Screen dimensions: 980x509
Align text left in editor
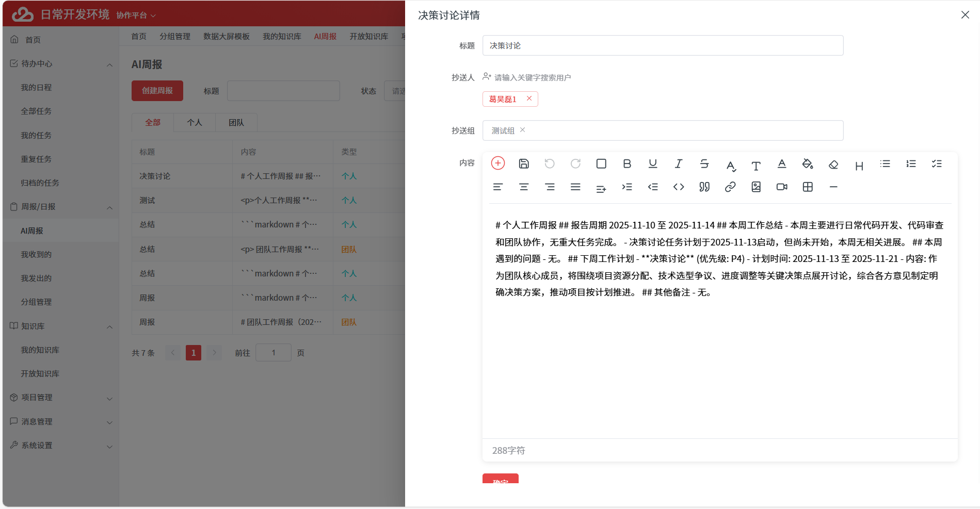click(x=498, y=187)
